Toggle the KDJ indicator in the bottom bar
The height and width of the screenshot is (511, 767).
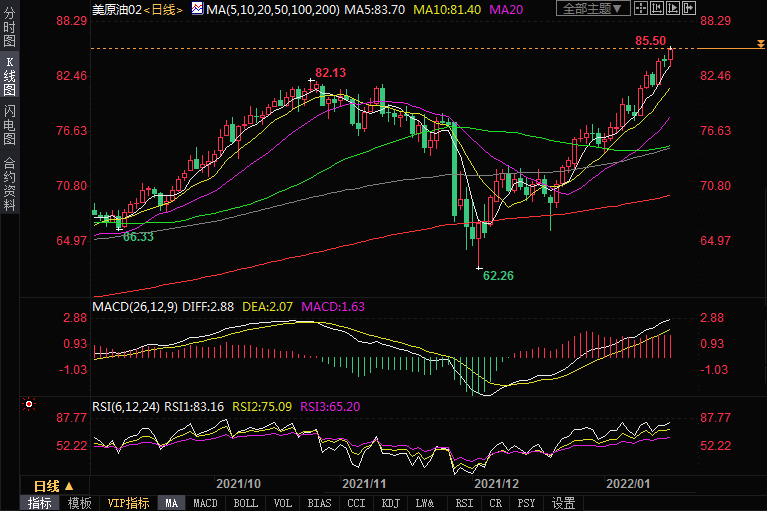(391, 503)
